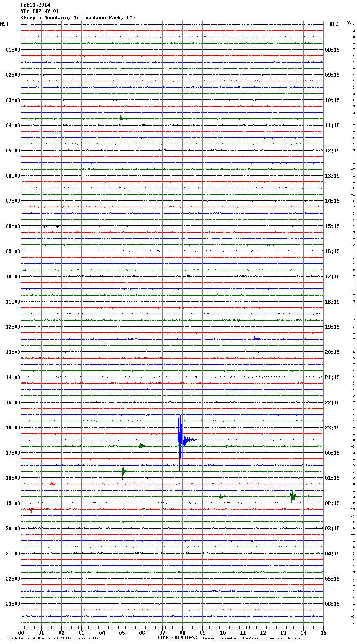
Task: Click the 04:15 UTC time label
Action: pos(332,554)
